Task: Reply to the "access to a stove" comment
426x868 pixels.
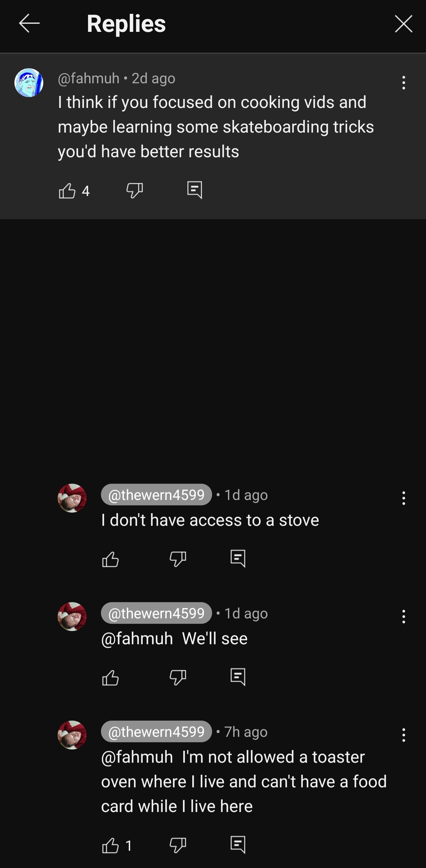Action: click(238, 559)
